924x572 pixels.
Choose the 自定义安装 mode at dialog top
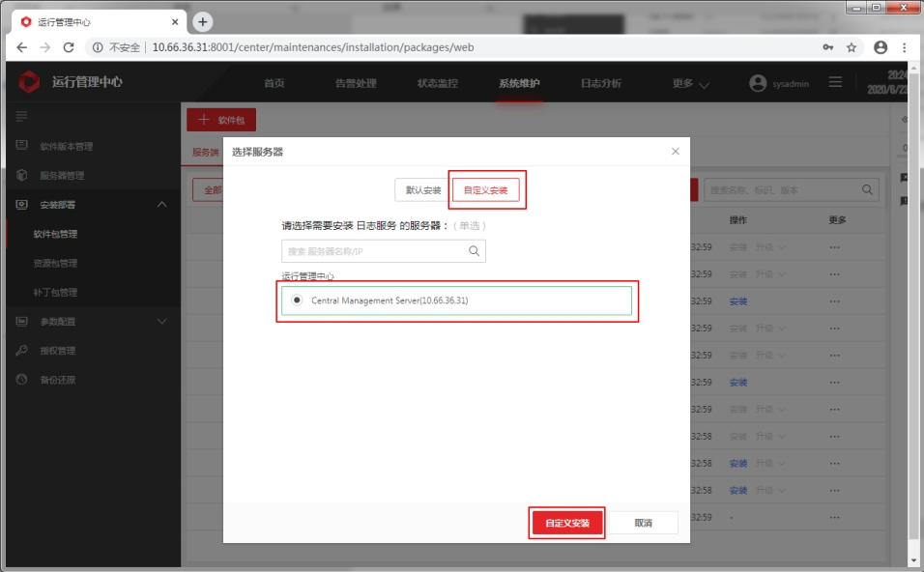[x=485, y=190]
